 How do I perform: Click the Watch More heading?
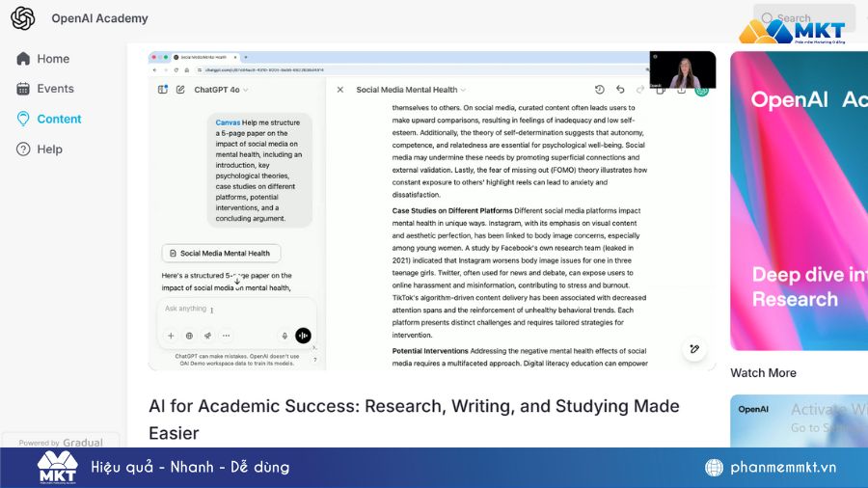point(763,373)
